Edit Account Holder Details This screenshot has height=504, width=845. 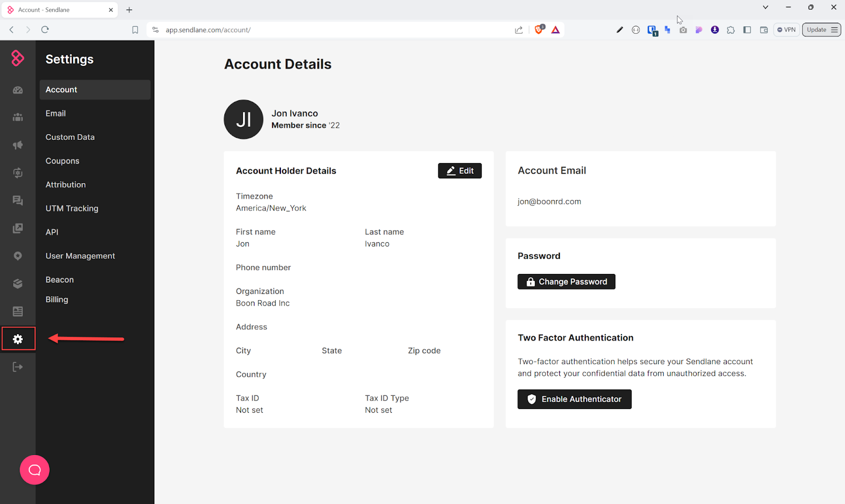tap(459, 170)
